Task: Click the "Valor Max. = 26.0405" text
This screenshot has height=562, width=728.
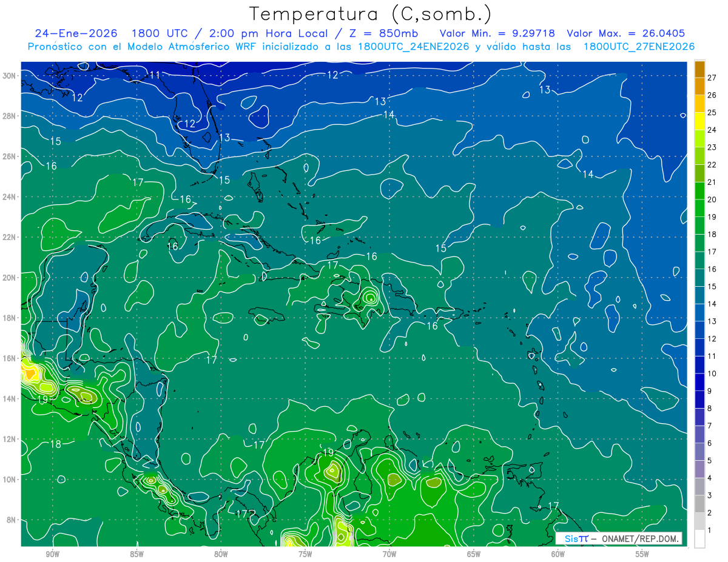Action: [x=625, y=33]
